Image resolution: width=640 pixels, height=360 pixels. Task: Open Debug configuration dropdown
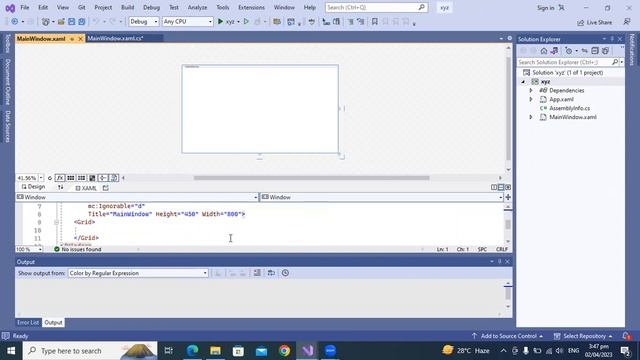(x=144, y=21)
